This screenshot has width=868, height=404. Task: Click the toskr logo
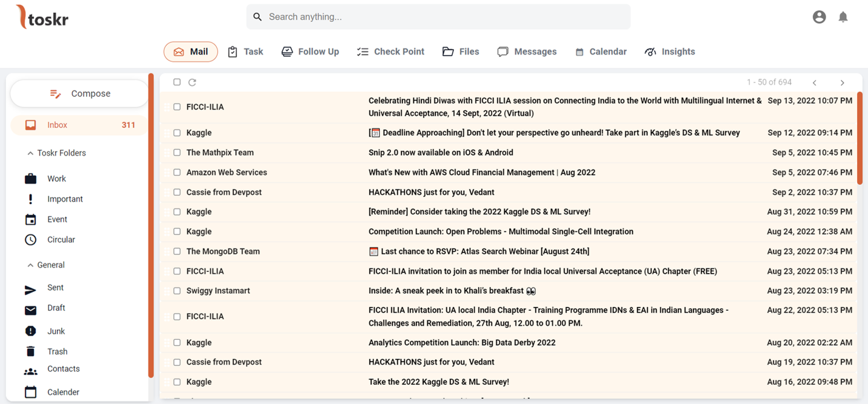pos(42,17)
